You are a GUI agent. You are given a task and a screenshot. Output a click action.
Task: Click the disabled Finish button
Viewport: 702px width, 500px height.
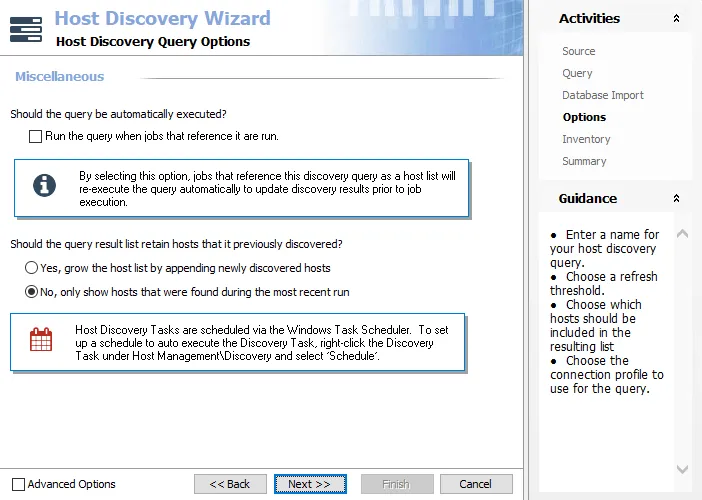[x=397, y=484]
